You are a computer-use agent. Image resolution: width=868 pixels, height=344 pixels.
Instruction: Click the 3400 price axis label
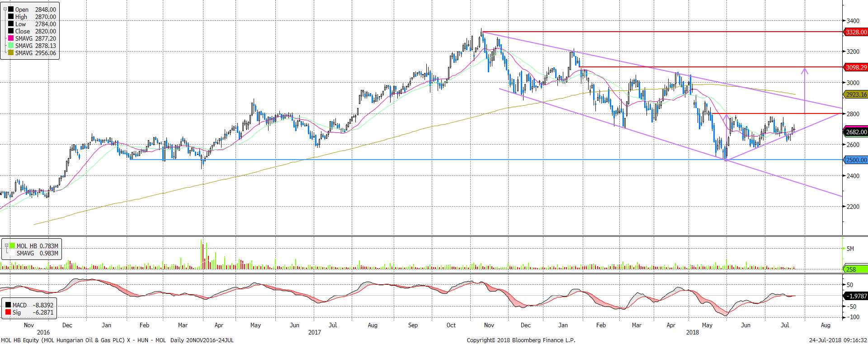pyautogui.click(x=853, y=21)
